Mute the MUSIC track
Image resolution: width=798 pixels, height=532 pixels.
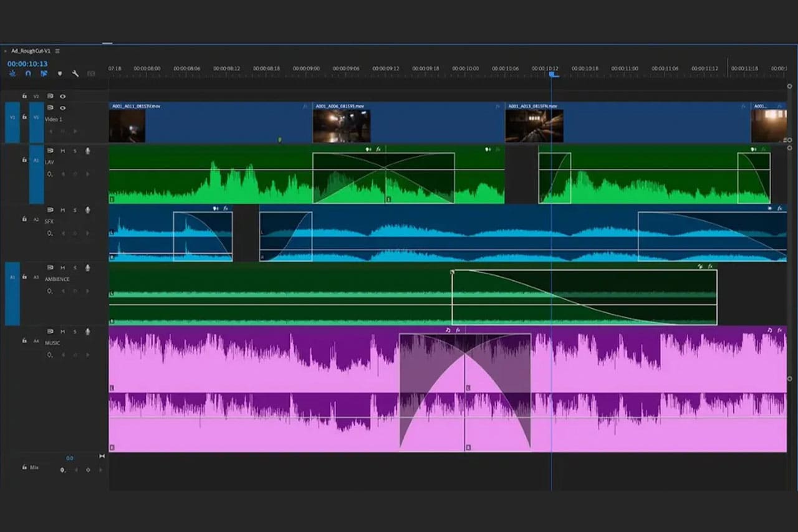pos(62,331)
